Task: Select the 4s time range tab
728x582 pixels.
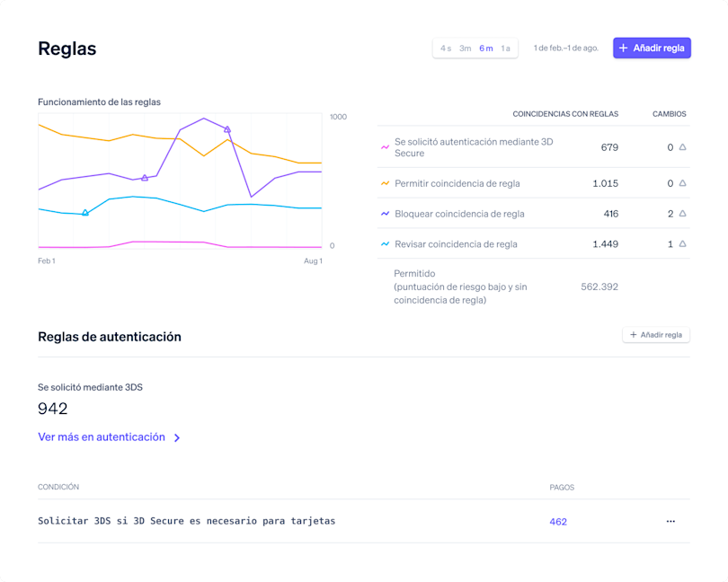Action: (x=445, y=48)
